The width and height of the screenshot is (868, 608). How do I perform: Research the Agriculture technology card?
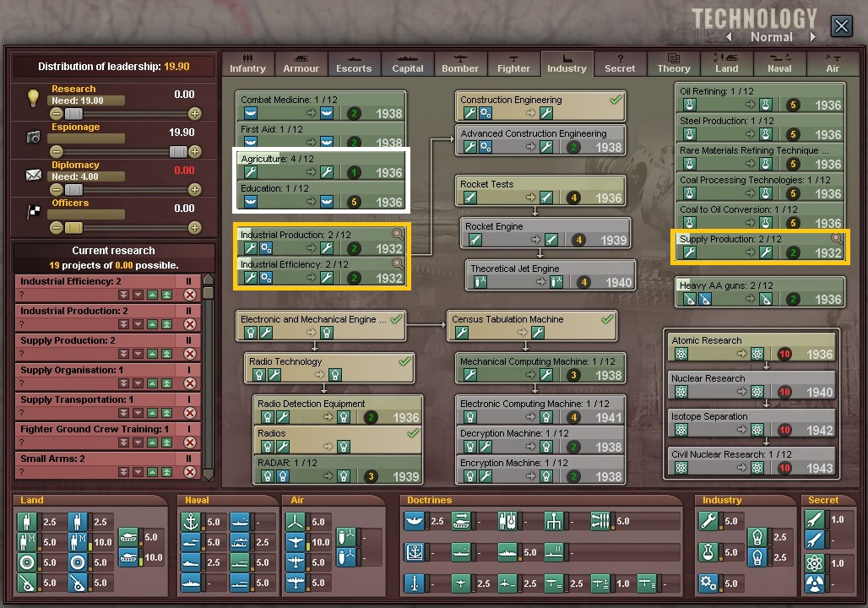tap(321, 166)
